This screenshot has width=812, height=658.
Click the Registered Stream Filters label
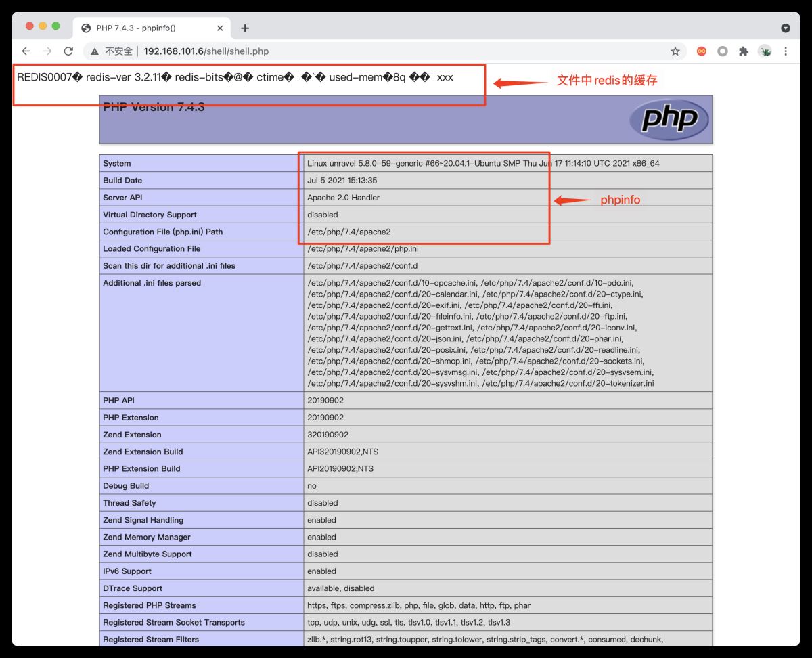pos(151,639)
